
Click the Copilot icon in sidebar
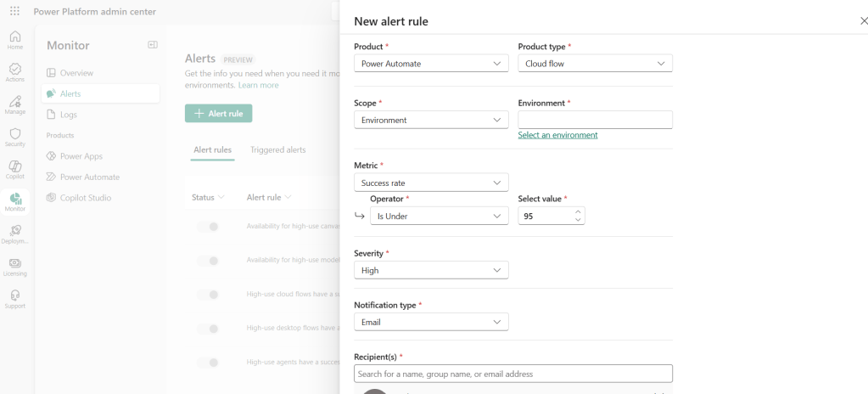click(14, 170)
